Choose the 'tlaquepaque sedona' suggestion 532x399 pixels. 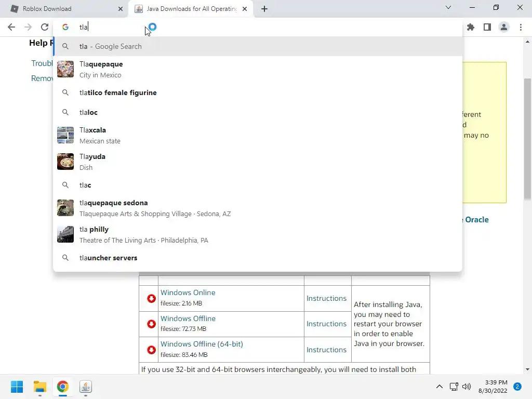258,208
